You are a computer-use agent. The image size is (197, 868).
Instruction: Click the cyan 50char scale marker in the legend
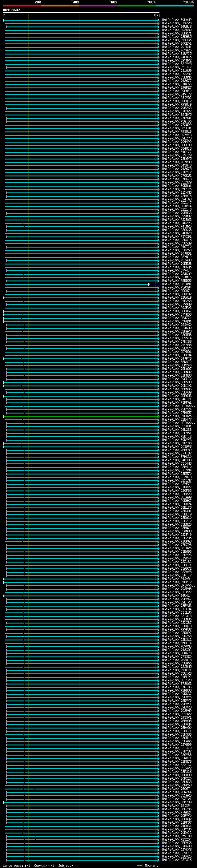[x=140, y=866]
